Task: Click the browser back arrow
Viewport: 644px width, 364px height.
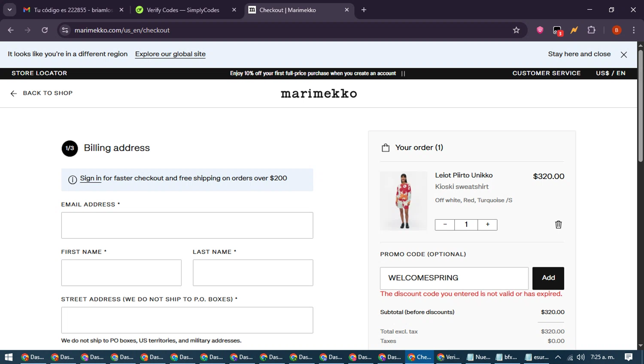Action: coord(11,30)
